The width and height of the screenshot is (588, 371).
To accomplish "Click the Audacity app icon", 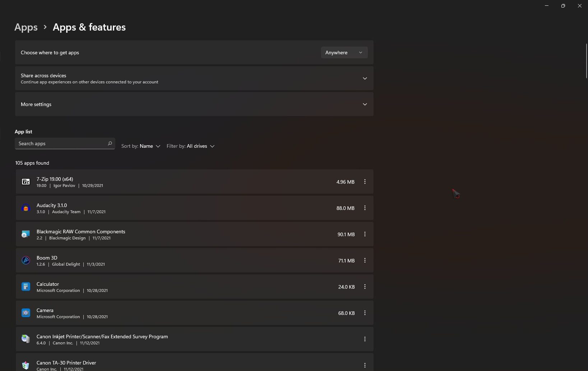I will (x=26, y=208).
